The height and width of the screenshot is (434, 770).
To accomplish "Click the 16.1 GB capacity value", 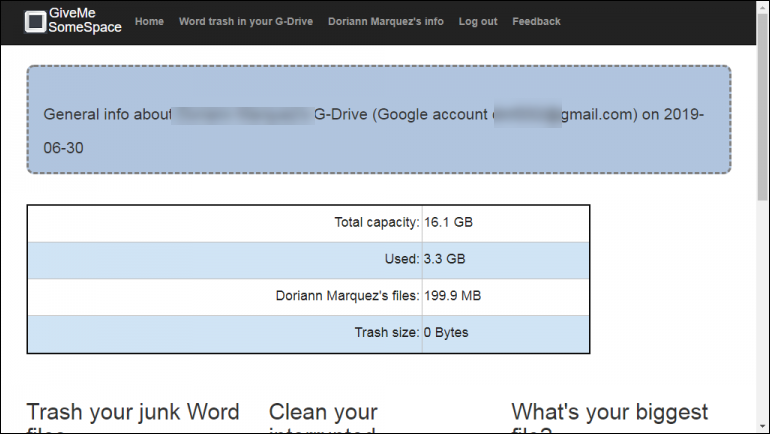I will click(x=448, y=222).
